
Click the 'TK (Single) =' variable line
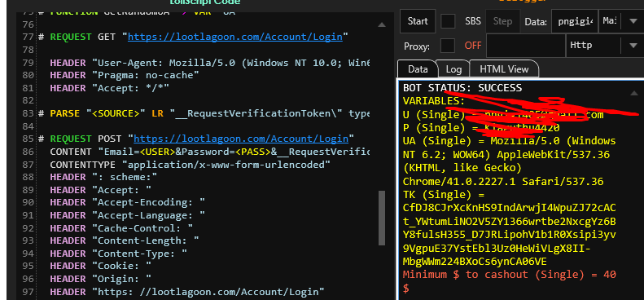(444, 194)
